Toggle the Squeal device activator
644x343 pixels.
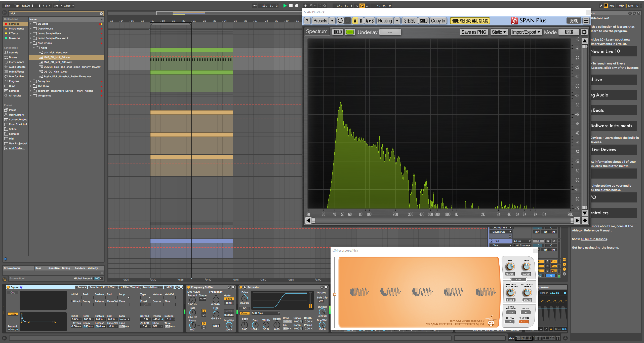(x=8, y=287)
